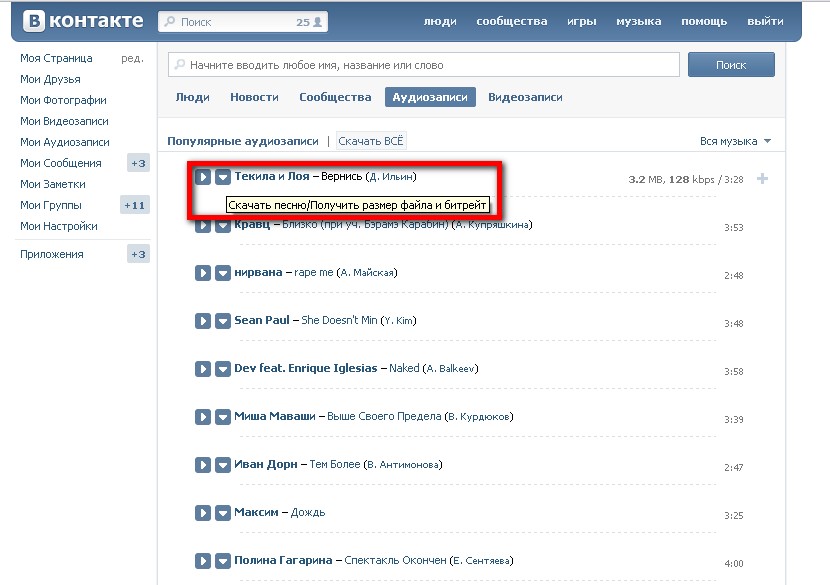This screenshot has height=585, width=830.
Task: Click the artist name Текила и Лоя
Action: click(x=272, y=176)
